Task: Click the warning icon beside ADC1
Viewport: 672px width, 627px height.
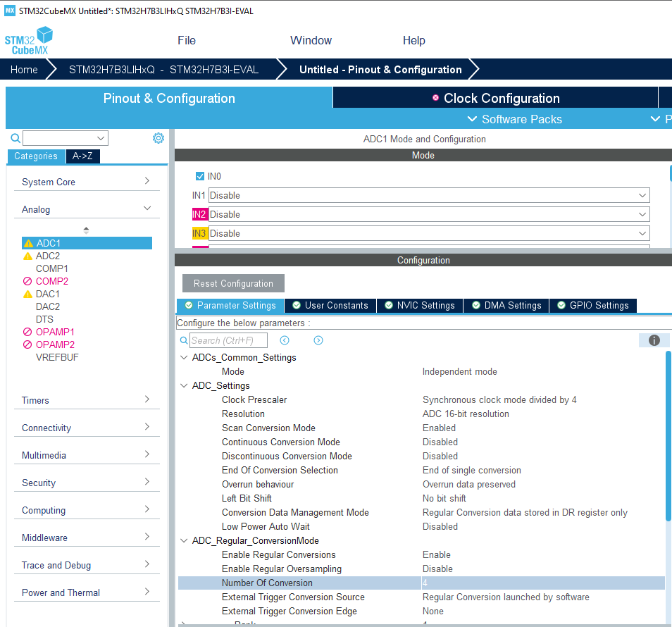Action: (x=28, y=244)
